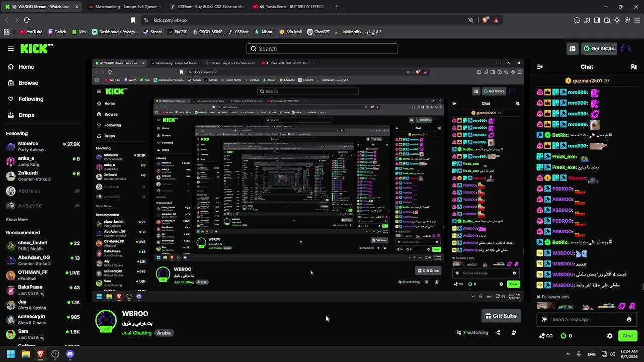Click Sam in Recommended list
The image size is (644, 362).
tap(43, 334)
